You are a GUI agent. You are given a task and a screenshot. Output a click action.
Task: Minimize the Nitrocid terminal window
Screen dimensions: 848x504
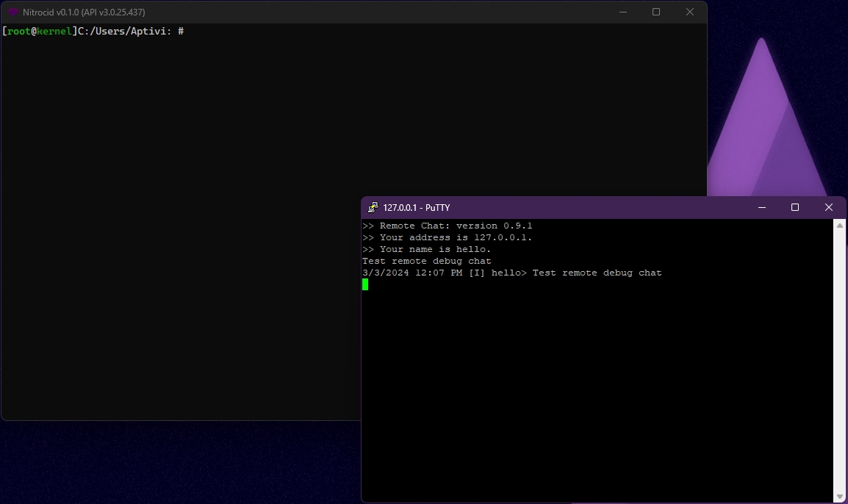pos(622,12)
